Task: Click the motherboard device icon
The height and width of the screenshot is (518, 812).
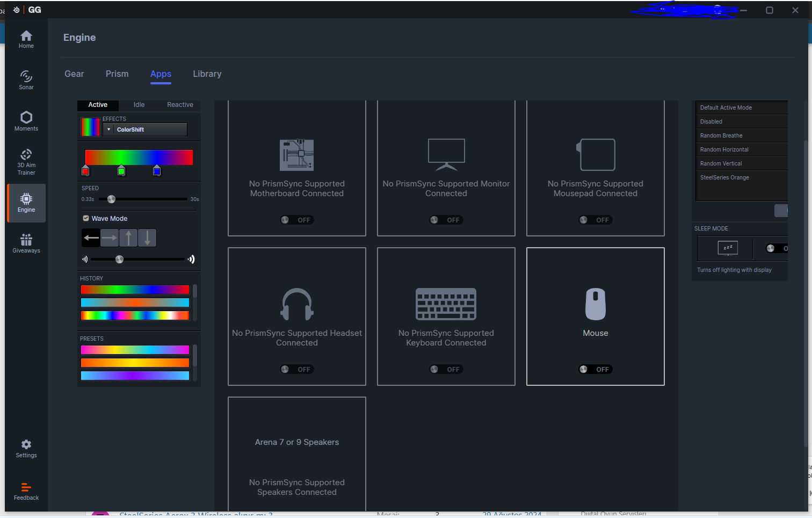Action: [x=297, y=155]
